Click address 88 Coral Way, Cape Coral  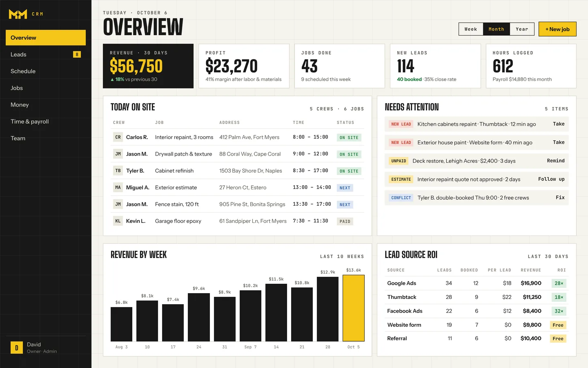250,154
